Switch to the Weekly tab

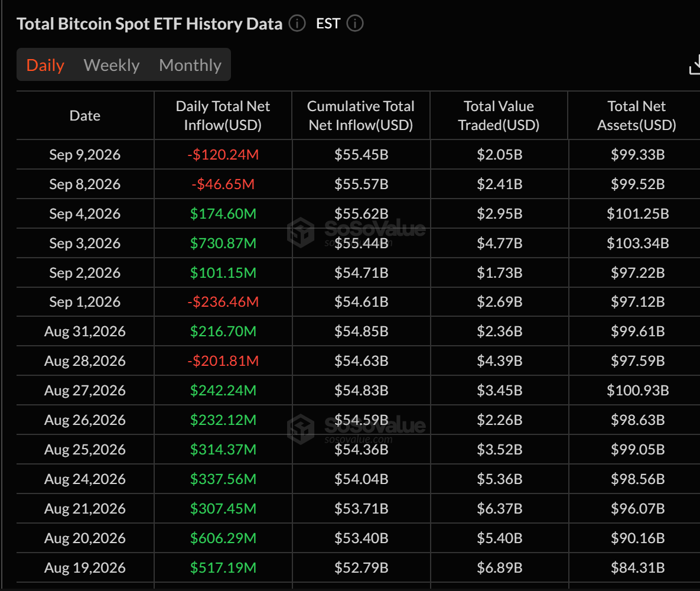coord(112,65)
